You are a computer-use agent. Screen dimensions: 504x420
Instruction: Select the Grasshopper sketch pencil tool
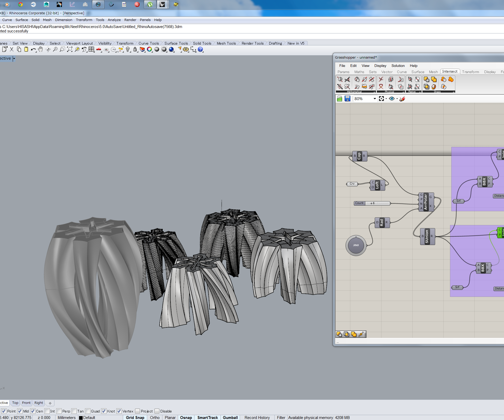click(x=402, y=99)
